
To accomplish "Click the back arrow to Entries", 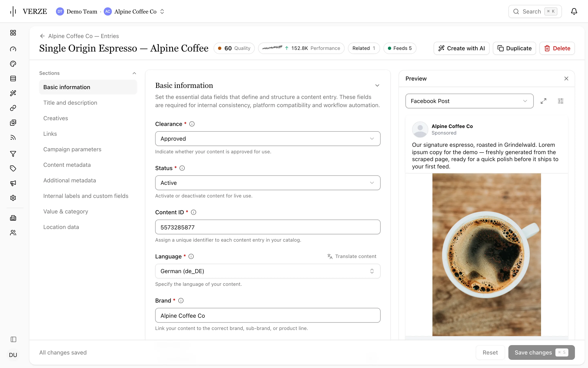I will [x=42, y=36].
